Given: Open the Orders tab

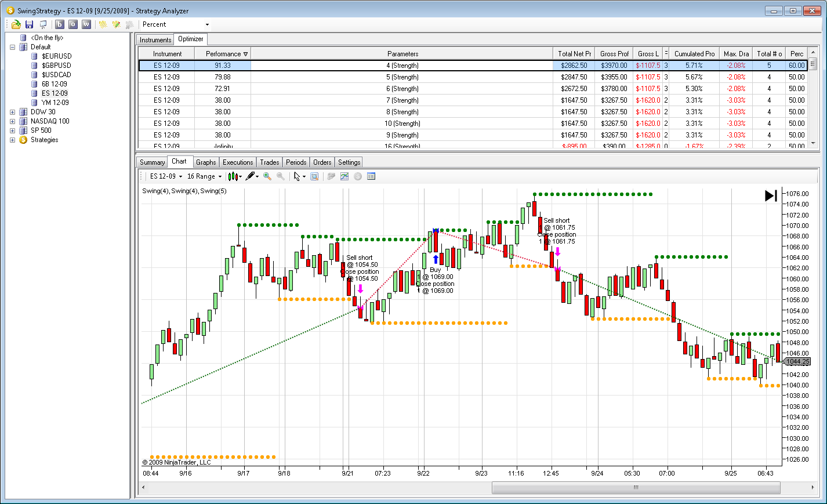Looking at the screenshot, I should coord(322,162).
